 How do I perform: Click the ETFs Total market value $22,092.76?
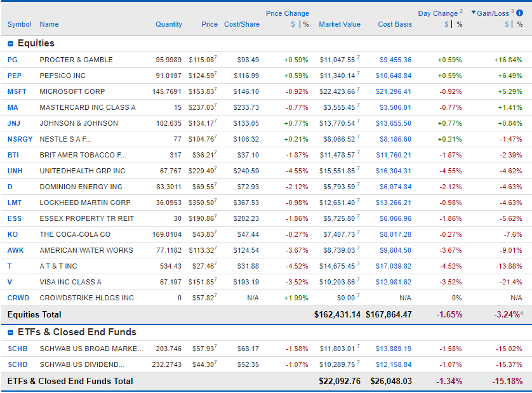340,382
